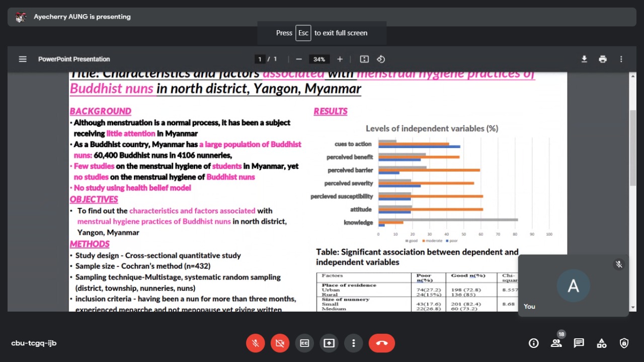Click the meeting code cbu-tcgq-ijb
The width and height of the screenshot is (644, 362).
coord(34,343)
